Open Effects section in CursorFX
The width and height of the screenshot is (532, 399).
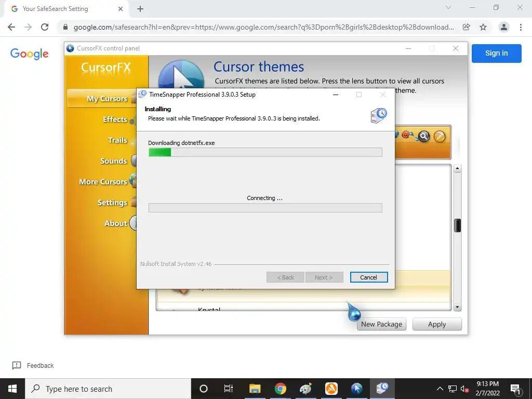[x=115, y=119]
